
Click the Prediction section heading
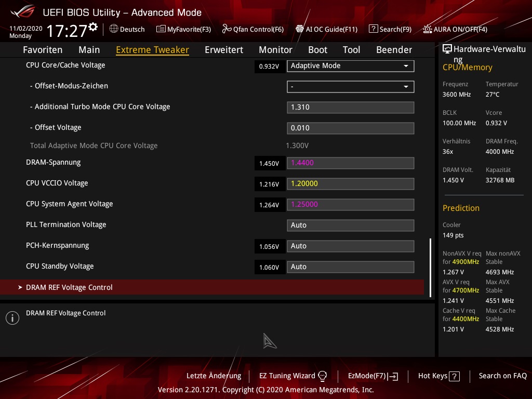click(461, 208)
